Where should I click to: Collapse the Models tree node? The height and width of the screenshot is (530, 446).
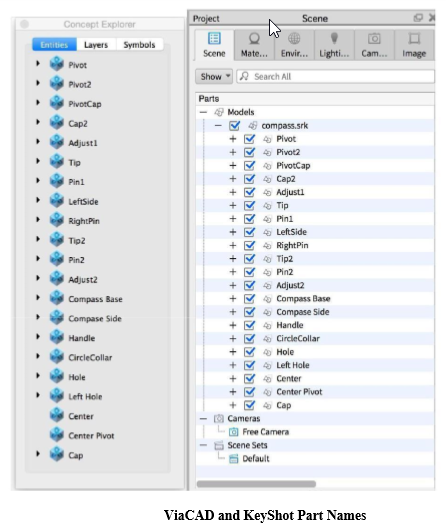point(203,112)
